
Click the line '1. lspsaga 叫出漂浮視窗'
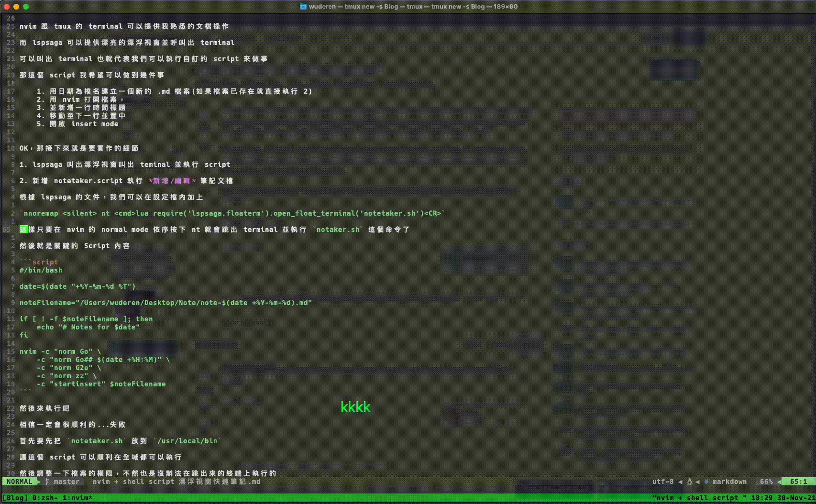(x=125, y=164)
